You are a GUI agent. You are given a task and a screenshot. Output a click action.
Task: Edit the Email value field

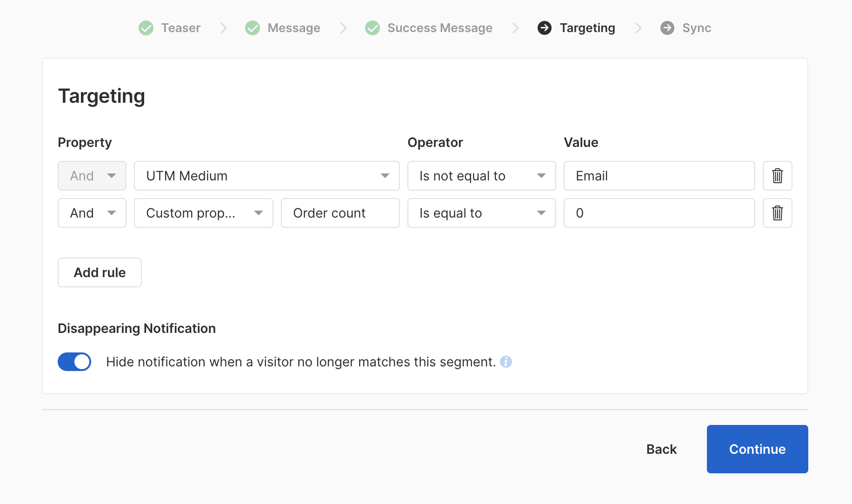[659, 176]
